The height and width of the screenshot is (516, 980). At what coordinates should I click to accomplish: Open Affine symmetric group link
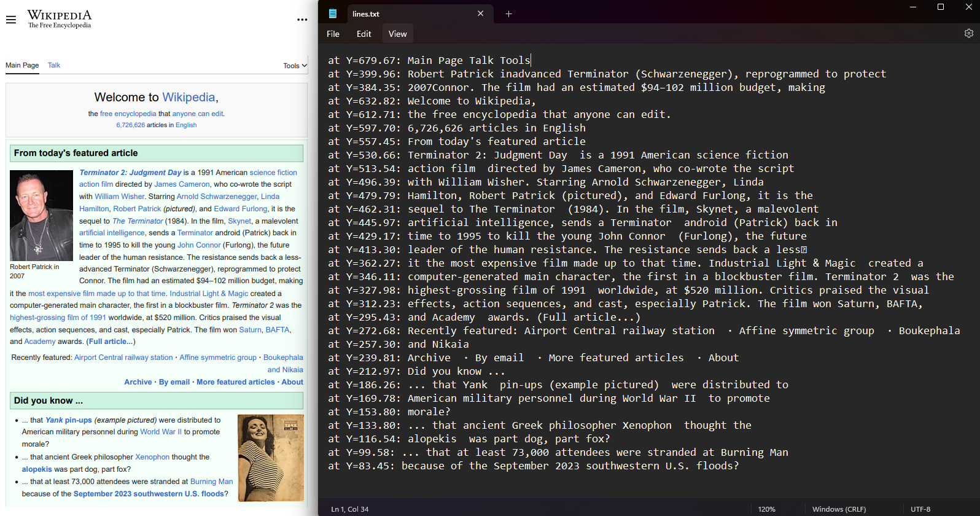pyautogui.click(x=218, y=358)
